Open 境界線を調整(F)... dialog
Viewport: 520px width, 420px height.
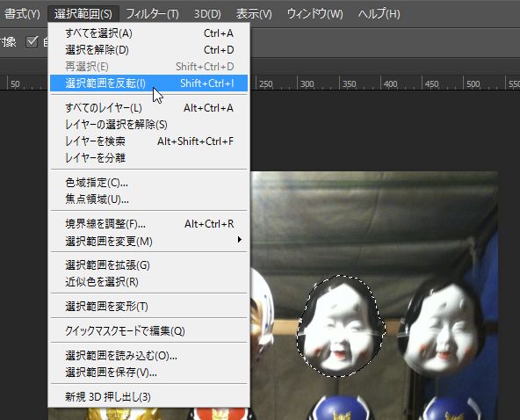pyautogui.click(x=149, y=224)
